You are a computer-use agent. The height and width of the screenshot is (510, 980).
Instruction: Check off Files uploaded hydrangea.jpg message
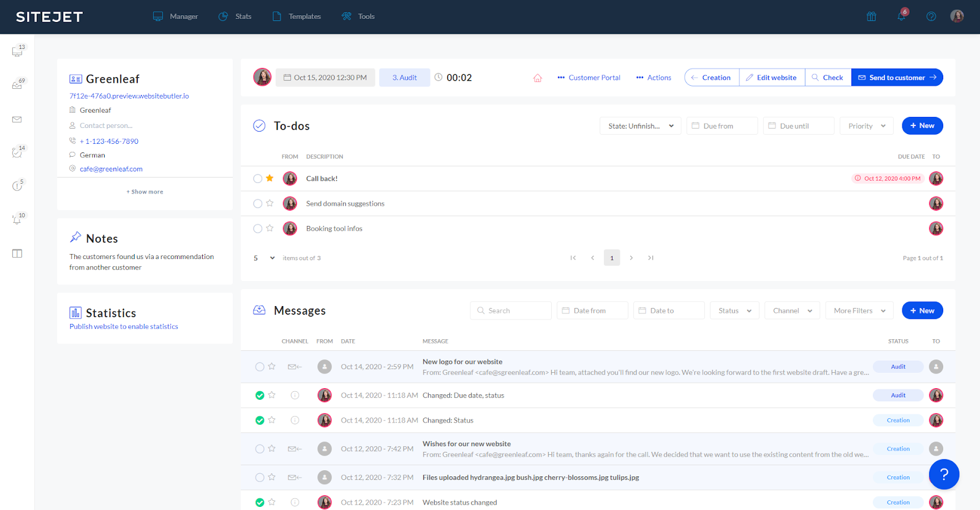click(x=260, y=478)
